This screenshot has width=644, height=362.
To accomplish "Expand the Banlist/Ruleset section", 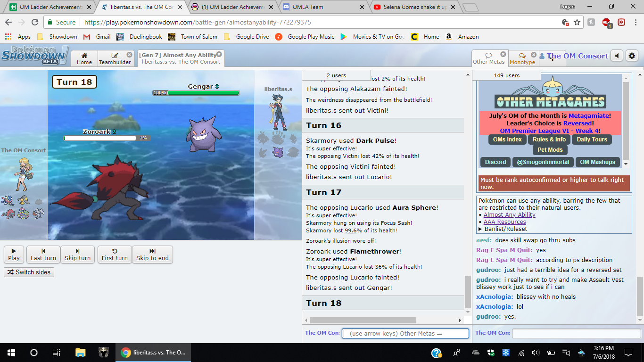I will (504, 229).
